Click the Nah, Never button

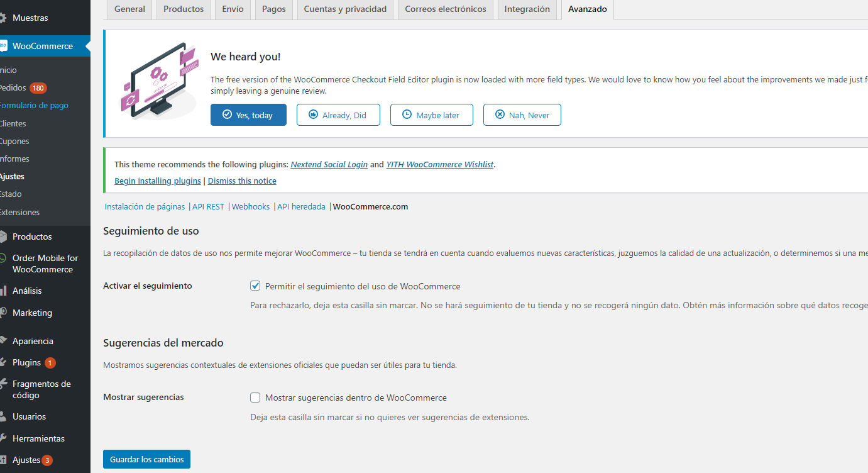point(522,115)
